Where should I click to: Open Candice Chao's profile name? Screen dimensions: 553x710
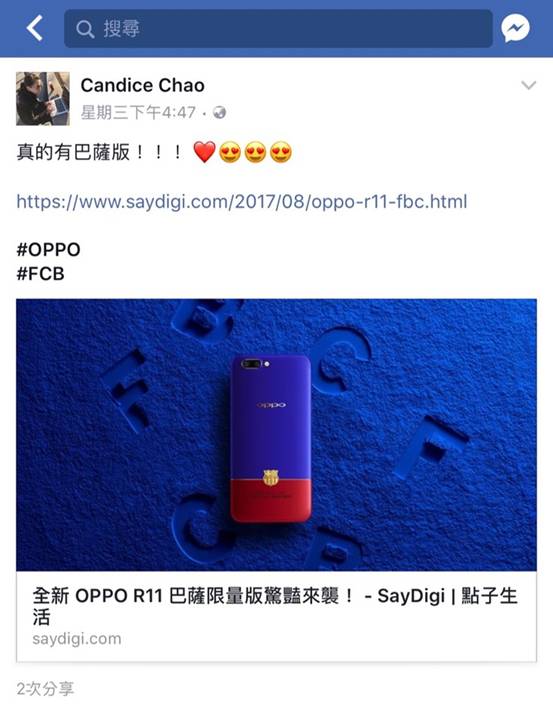pyautogui.click(x=143, y=85)
